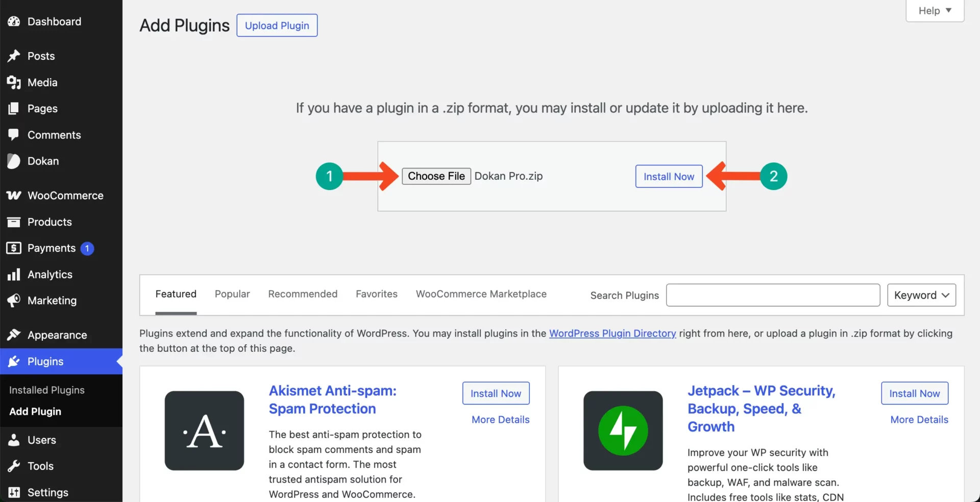Screen dimensions: 980x502
Task: Switch to the Recommended tab
Action: click(x=303, y=294)
